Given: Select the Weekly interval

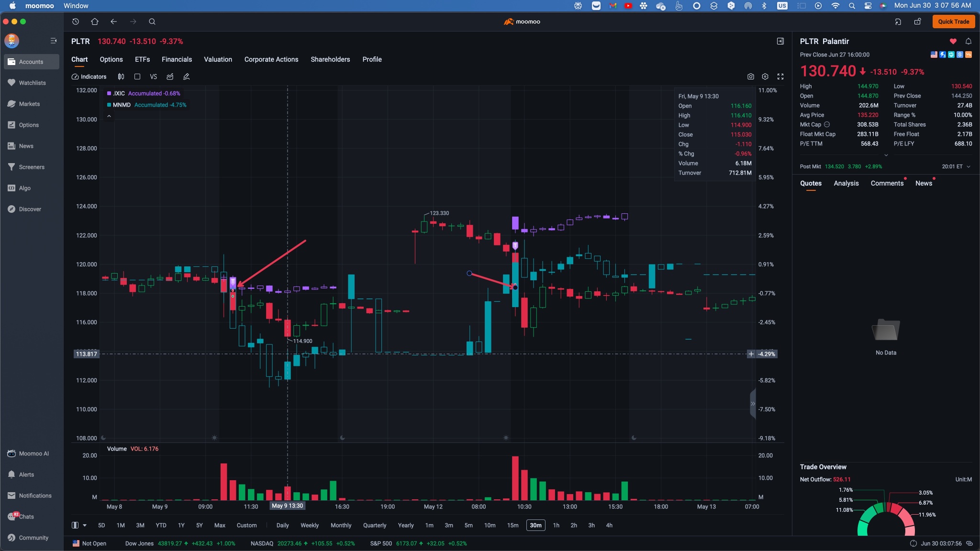Looking at the screenshot, I should [x=310, y=525].
